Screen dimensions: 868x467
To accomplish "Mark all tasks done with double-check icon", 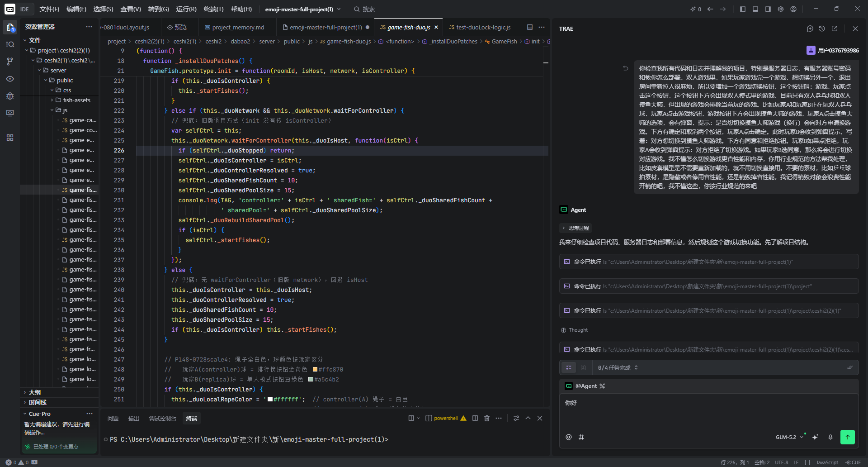I will 849,367.
